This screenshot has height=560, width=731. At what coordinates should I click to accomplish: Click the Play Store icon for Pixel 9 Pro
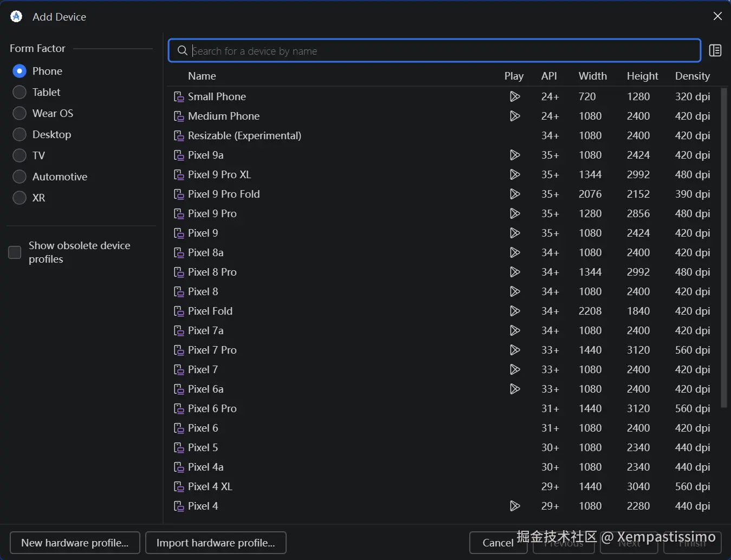pos(515,213)
